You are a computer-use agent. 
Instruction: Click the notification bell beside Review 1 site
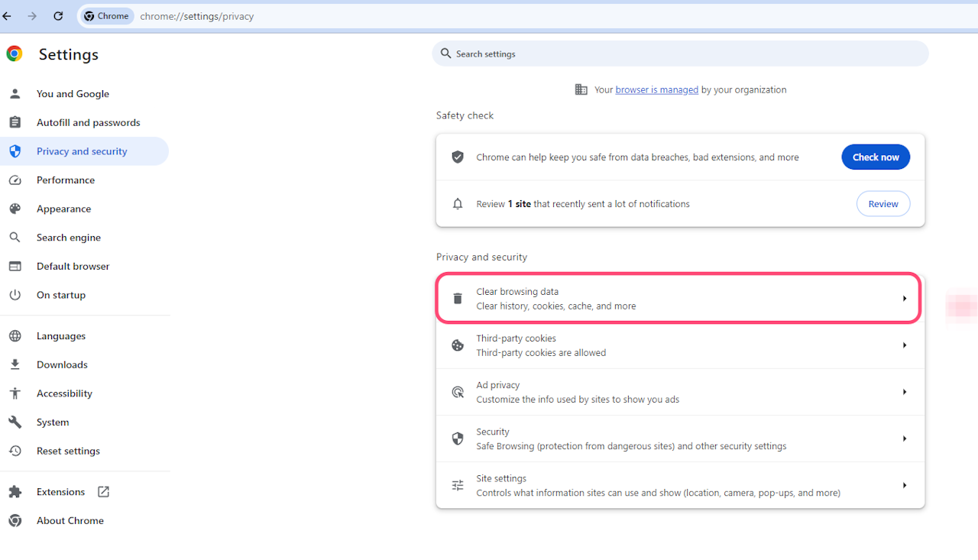point(458,203)
